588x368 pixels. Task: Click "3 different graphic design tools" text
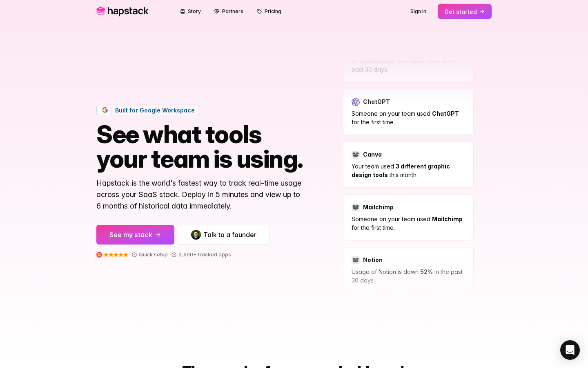coord(401,171)
